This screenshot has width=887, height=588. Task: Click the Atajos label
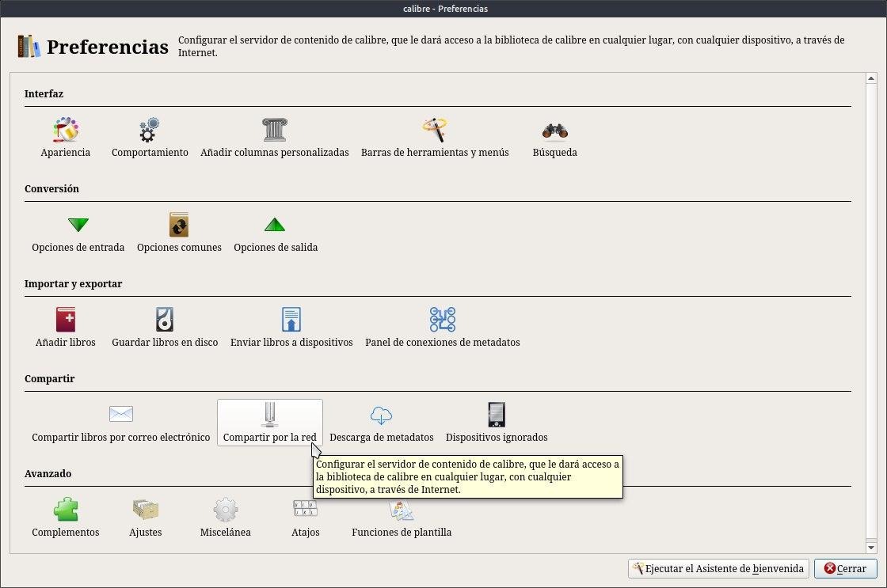(306, 532)
